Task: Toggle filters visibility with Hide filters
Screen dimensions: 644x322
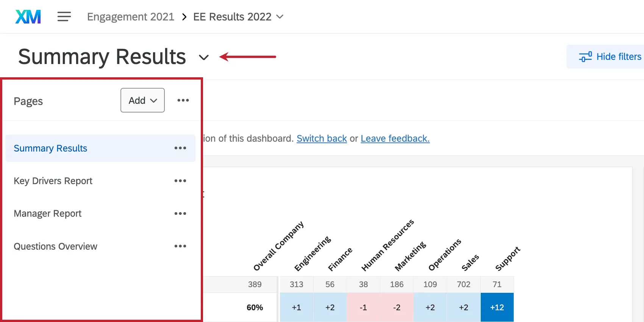Action: coord(619,56)
